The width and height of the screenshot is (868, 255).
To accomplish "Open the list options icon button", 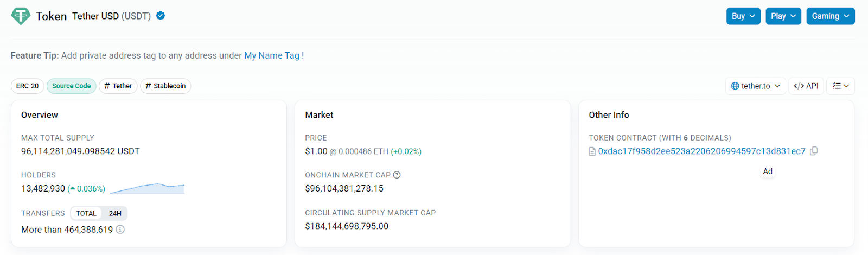I will 840,86.
